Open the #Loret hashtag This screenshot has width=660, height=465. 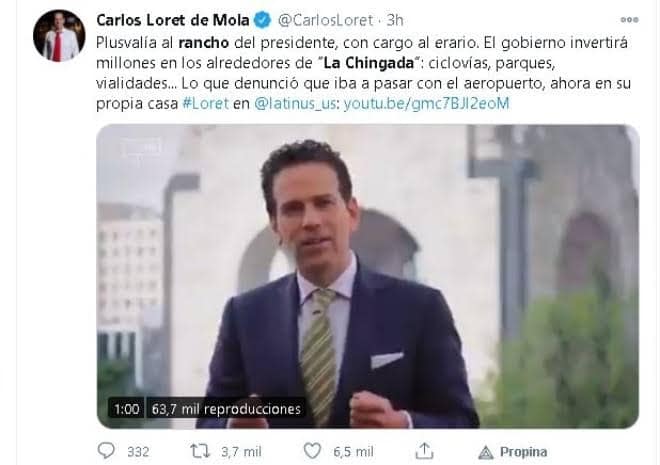(205, 103)
